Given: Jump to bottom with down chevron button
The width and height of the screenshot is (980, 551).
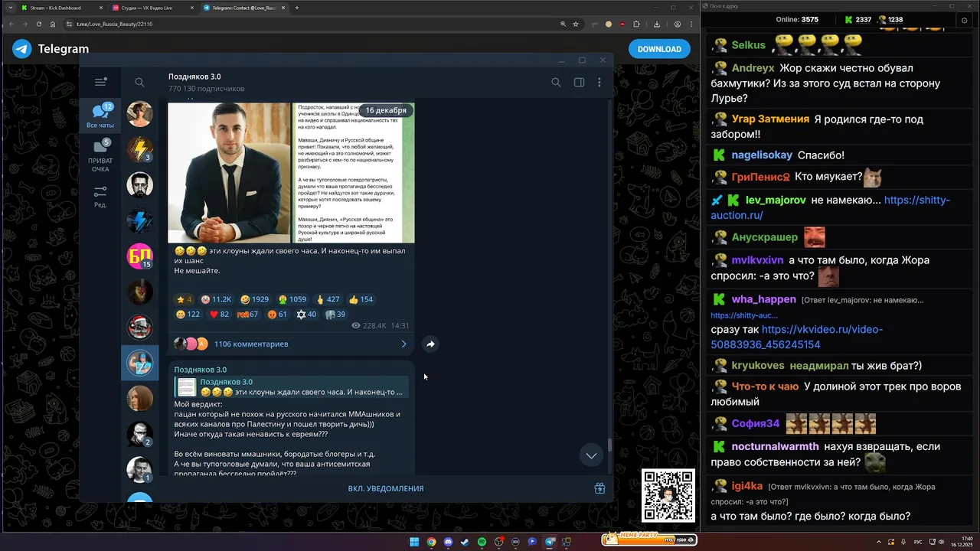Looking at the screenshot, I should pyautogui.click(x=591, y=455).
